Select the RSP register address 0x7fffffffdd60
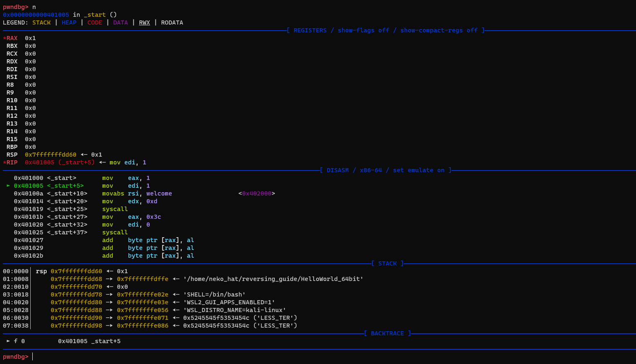This screenshot has width=636, height=364. (51, 155)
